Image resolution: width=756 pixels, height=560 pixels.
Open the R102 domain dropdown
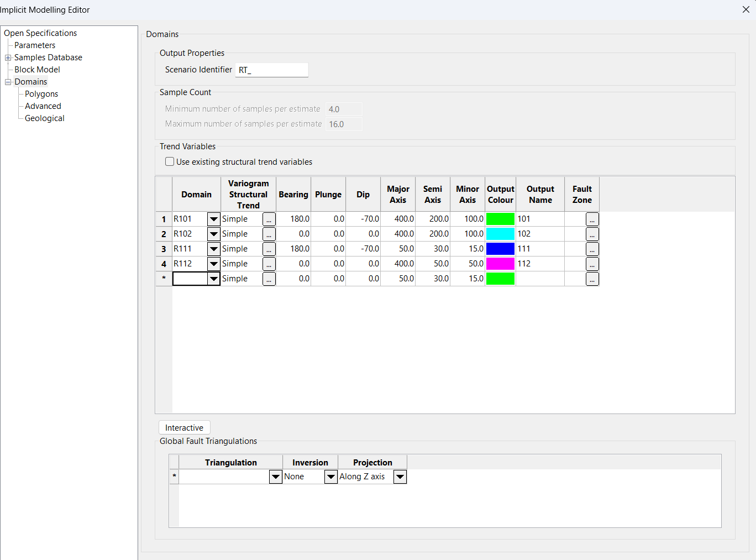coord(214,234)
